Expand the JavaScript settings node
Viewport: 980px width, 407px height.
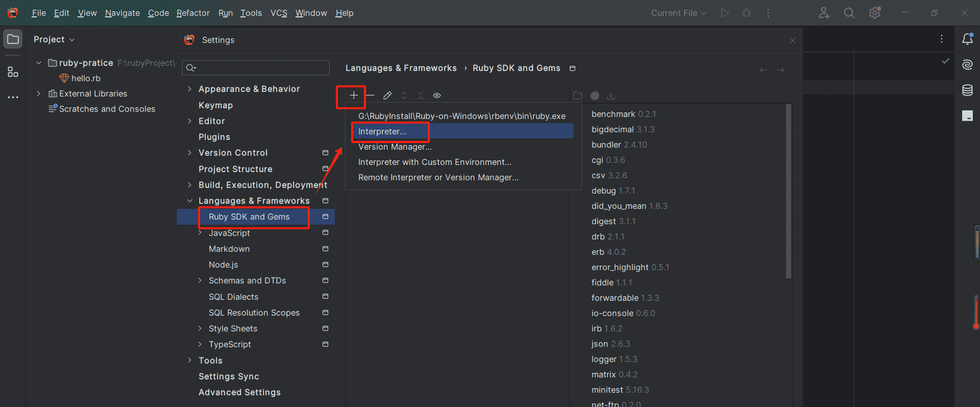click(x=200, y=233)
